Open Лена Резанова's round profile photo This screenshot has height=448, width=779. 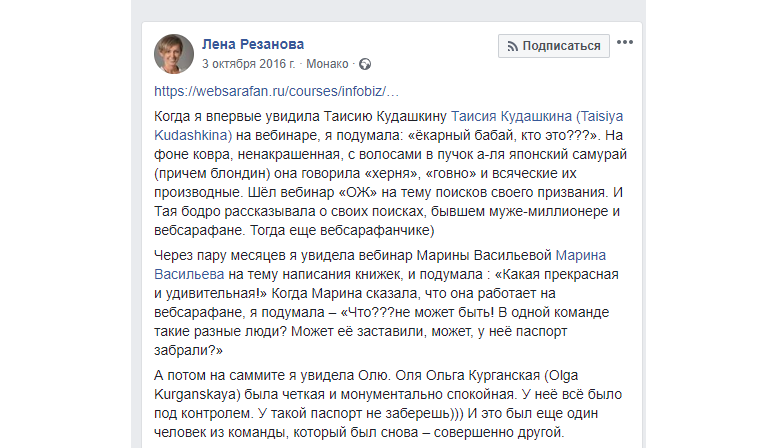pyautogui.click(x=174, y=53)
